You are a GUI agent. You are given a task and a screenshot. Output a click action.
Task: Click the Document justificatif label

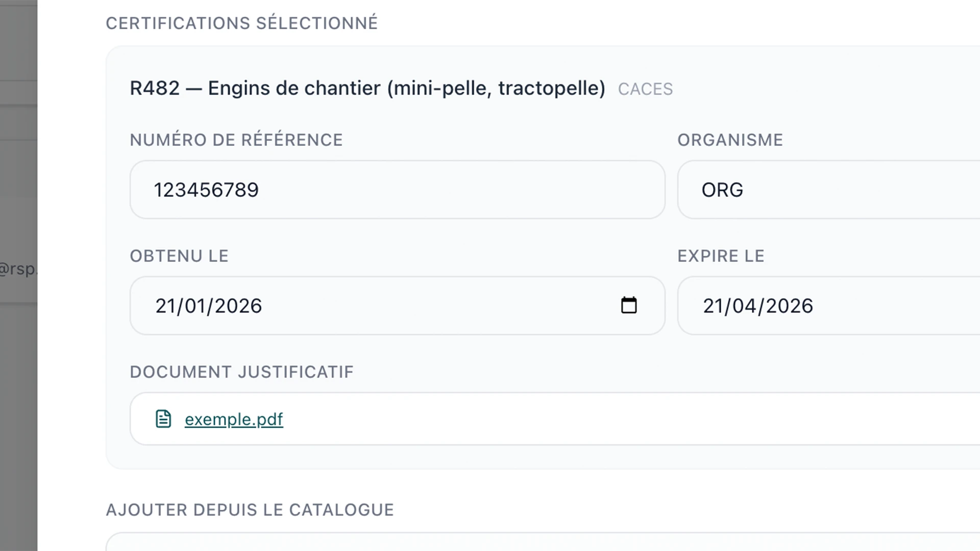[x=241, y=372]
